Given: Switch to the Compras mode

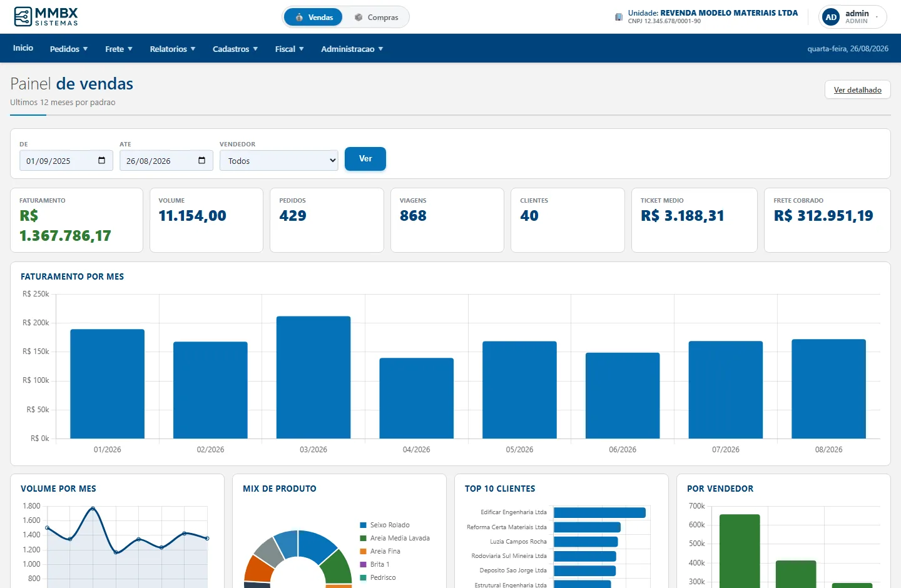Looking at the screenshot, I should [x=376, y=17].
